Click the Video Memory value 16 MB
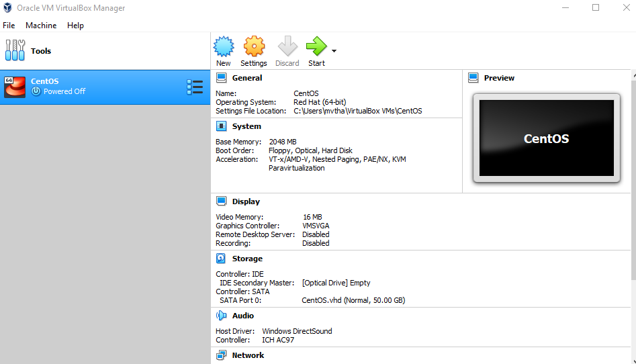 pos(312,217)
